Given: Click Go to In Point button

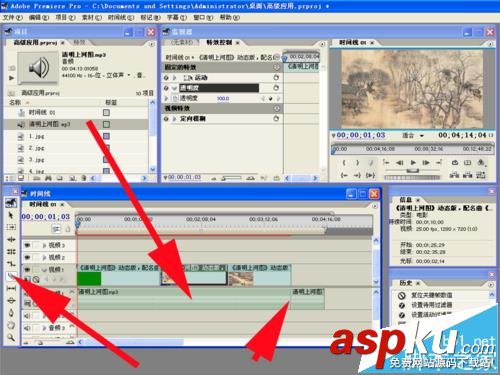Looking at the screenshot, I should coord(344,175).
